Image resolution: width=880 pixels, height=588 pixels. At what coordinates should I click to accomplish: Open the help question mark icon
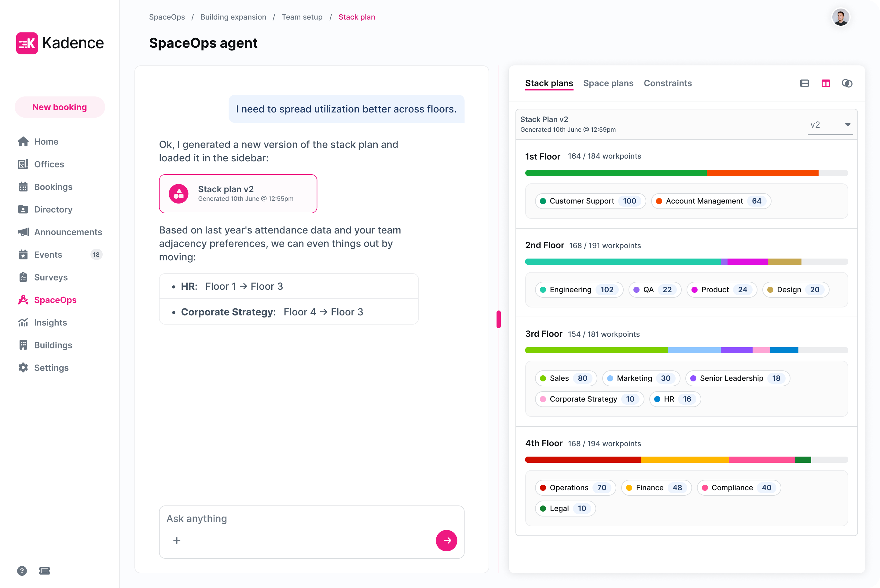pyautogui.click(x=22, y=571)
